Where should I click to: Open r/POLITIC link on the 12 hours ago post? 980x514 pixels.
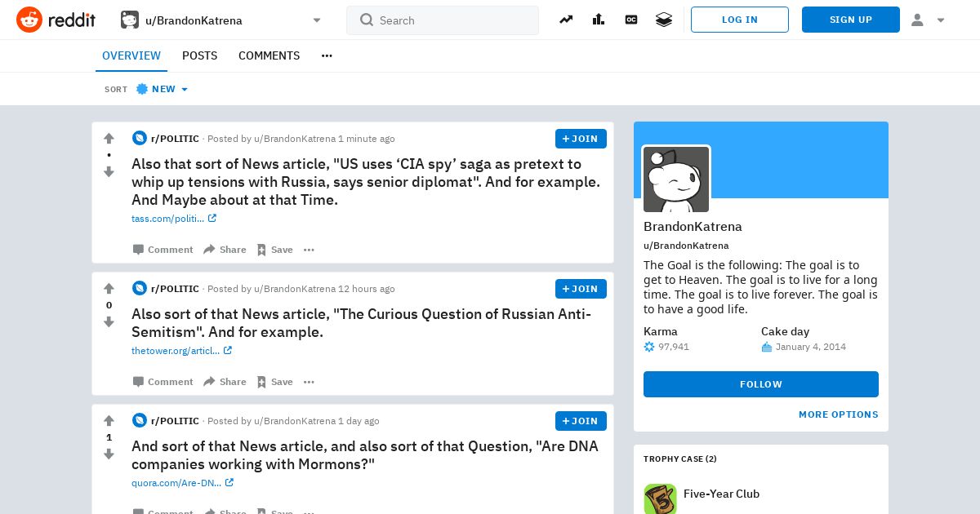[175, 289]
